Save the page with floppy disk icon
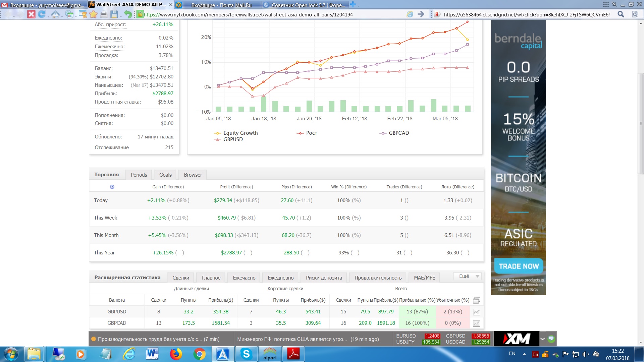The width and height of the screenshot is (644, 362). (x=114, y=14)
